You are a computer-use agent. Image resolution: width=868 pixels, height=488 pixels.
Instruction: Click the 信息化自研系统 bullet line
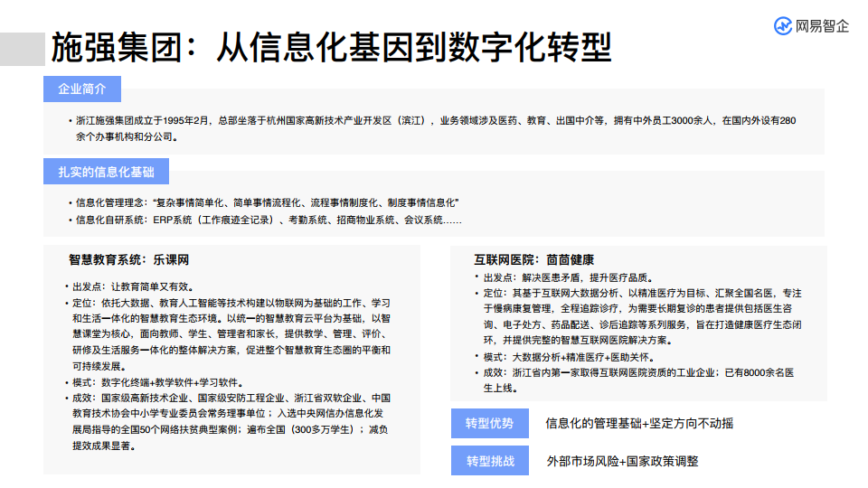[267, 220]
